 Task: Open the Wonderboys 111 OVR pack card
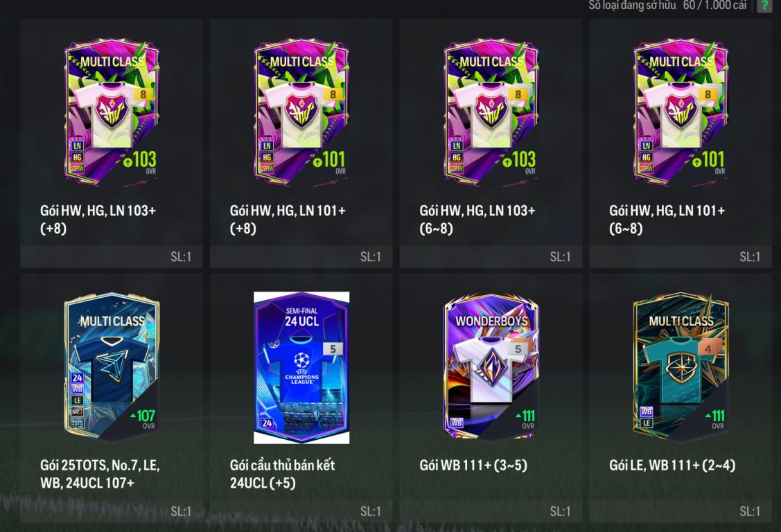(x=491, y=367)
